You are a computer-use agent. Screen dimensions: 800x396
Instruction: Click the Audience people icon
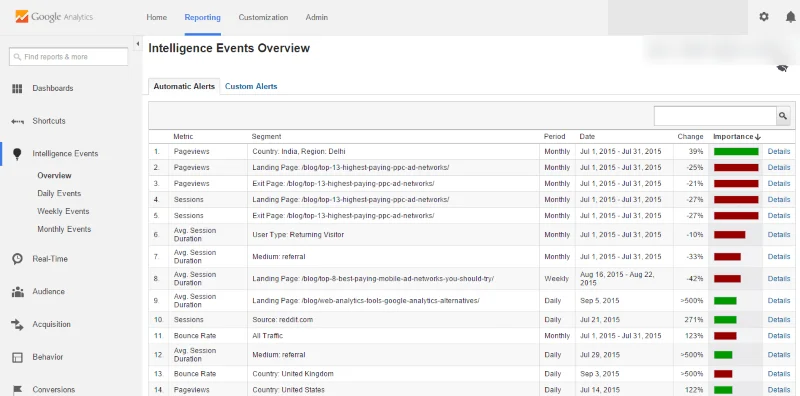[17, 292]
